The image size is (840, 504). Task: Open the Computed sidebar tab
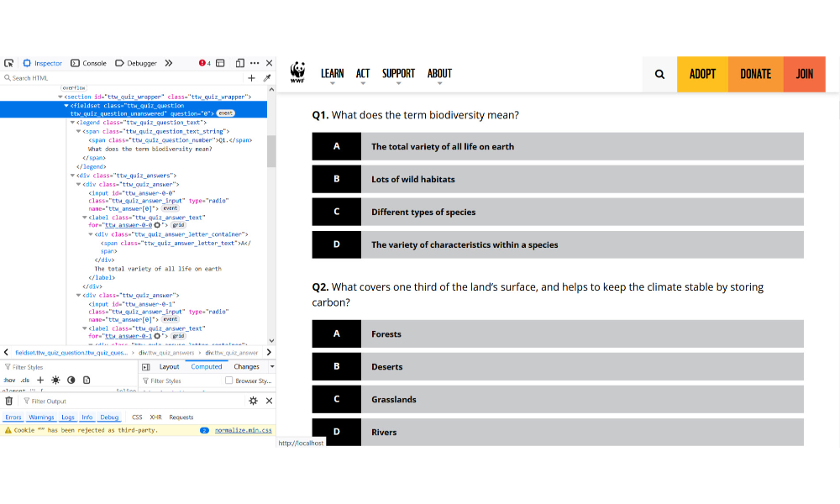point(207,367)
